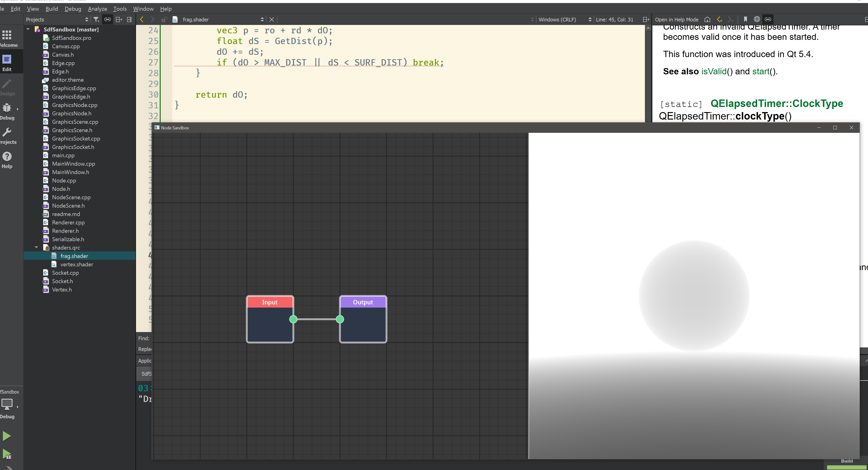Go back in editor navigation history
868x470 pixels.
pyautogui.click(x=142, y=20)
